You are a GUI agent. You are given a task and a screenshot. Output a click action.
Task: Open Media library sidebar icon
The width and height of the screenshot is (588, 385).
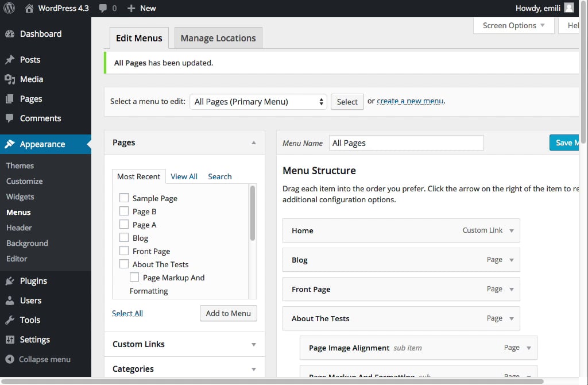(x=10, y=79)
